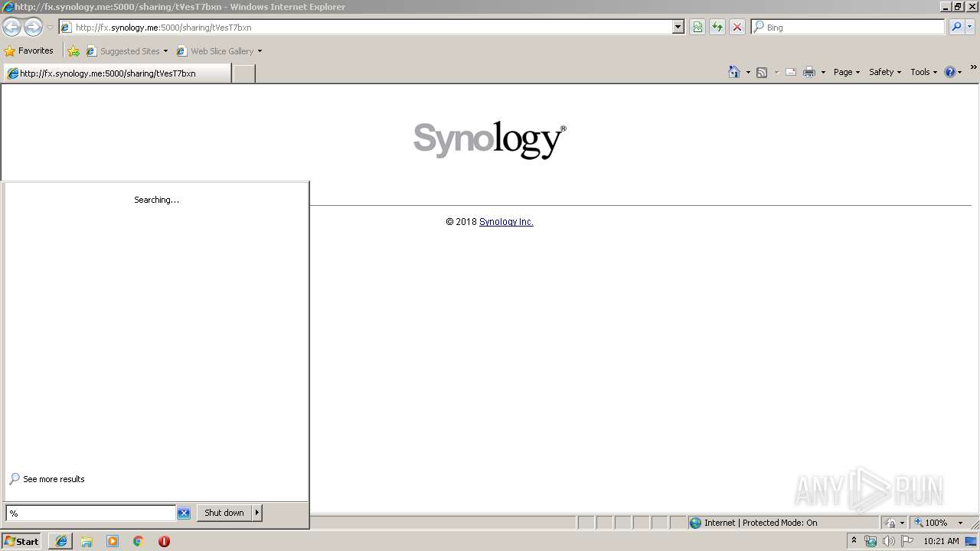The image size is (980, 551).
Task: Click the 10:21 AM clock
Action: click(x=941, y=541)
